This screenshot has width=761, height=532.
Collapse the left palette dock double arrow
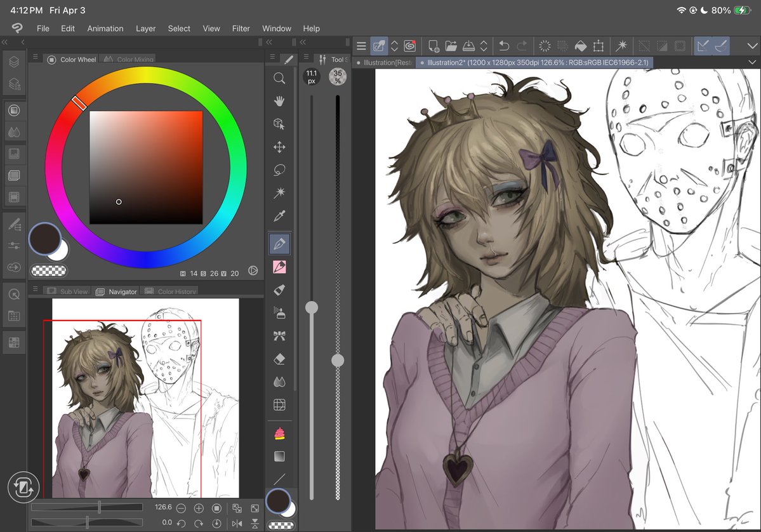[x=5, y=43]
